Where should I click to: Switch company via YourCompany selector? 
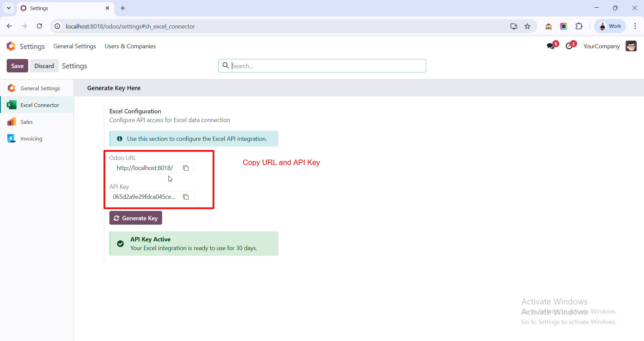click(x=601, y=46)
